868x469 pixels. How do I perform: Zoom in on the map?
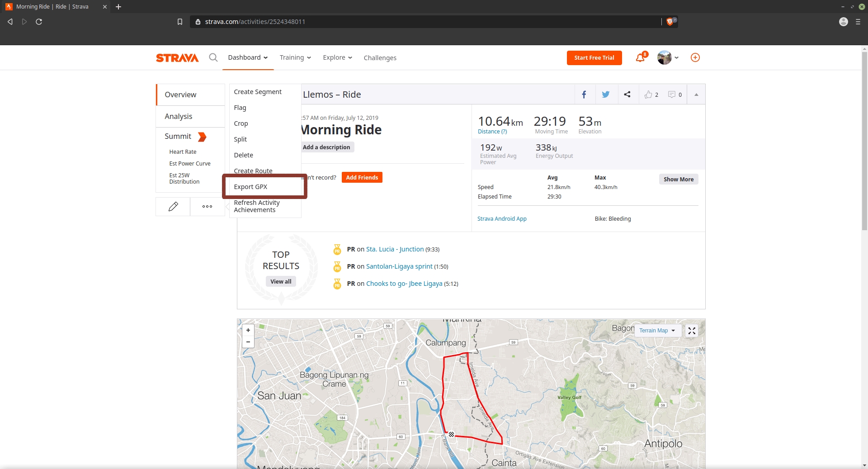pos(248,330)
